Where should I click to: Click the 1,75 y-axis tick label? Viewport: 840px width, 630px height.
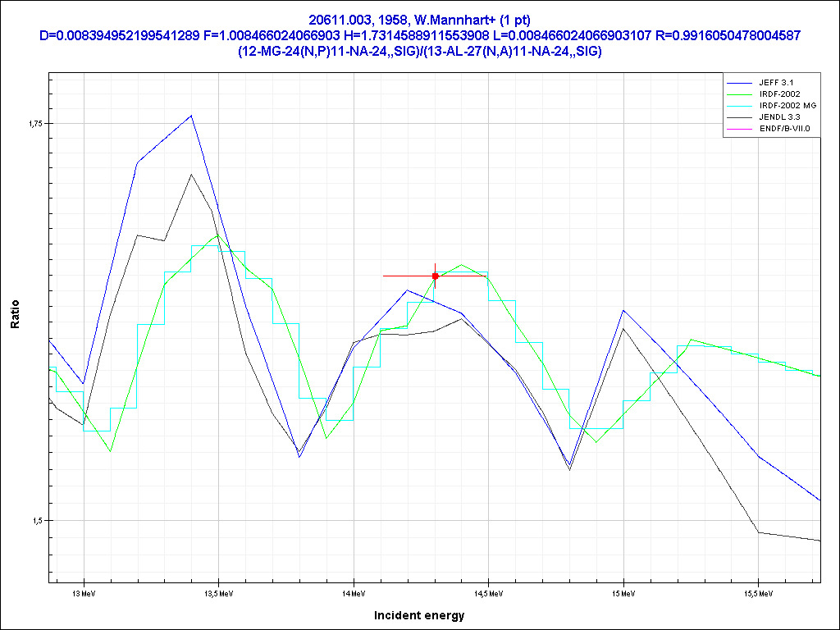(37, 124)
